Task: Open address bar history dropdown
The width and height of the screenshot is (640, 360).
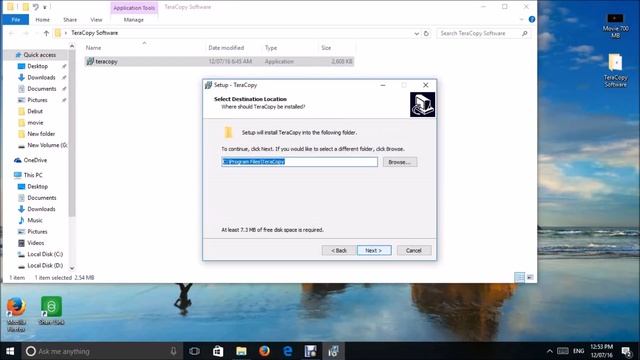Action: [416, 33]
